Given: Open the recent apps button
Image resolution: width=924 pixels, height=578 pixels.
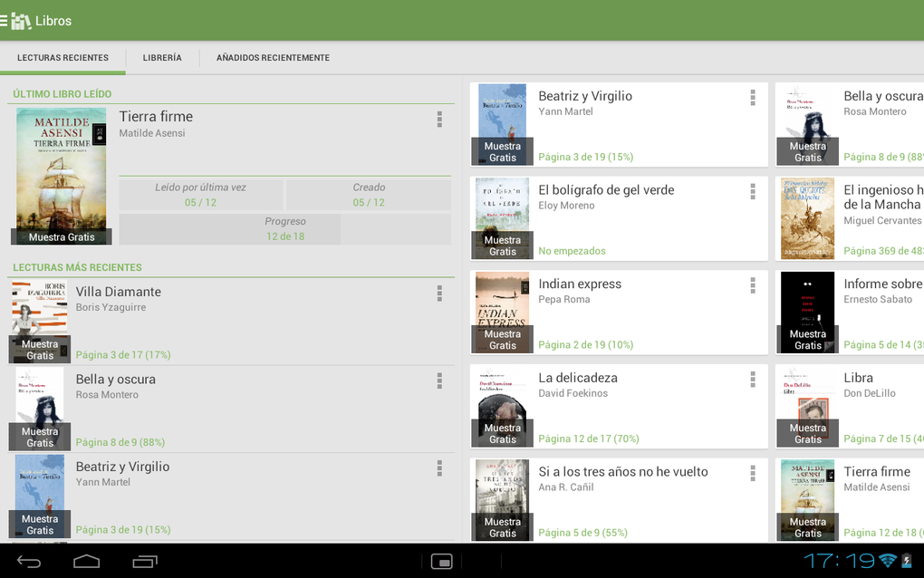Looking at the screenshot, I should [x=145, y=562].
